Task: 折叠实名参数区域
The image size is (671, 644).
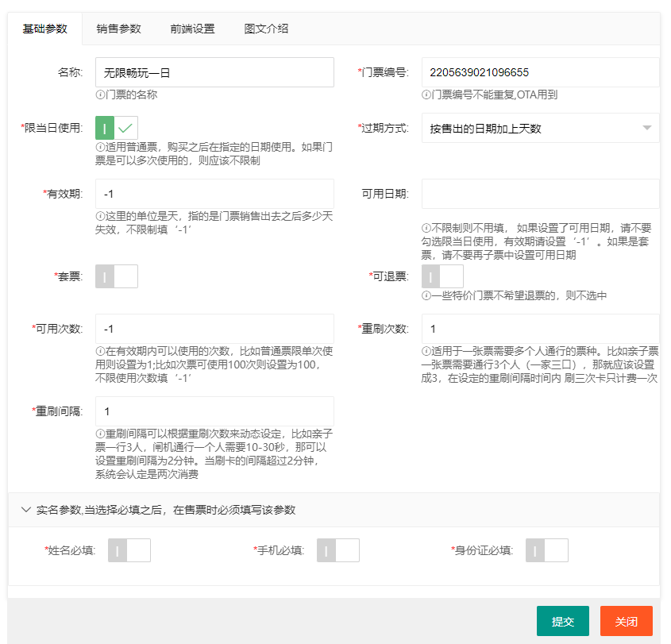Action: tap(26, 511)
